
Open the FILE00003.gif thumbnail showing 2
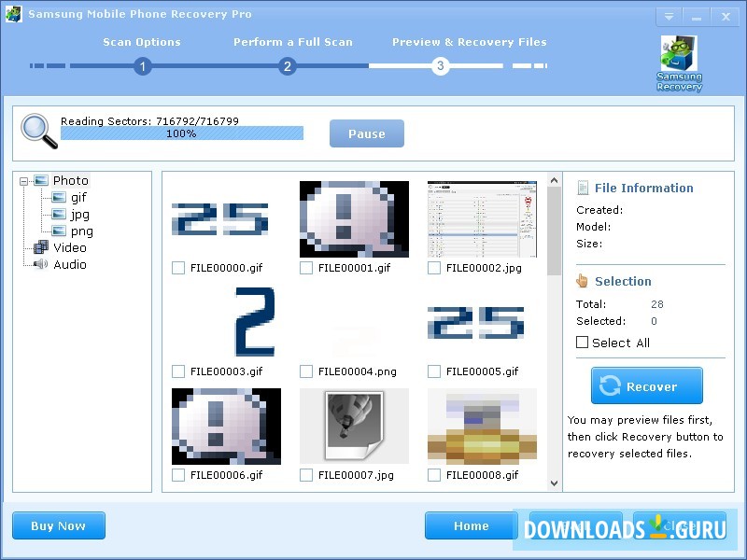(x=255, y=322)
